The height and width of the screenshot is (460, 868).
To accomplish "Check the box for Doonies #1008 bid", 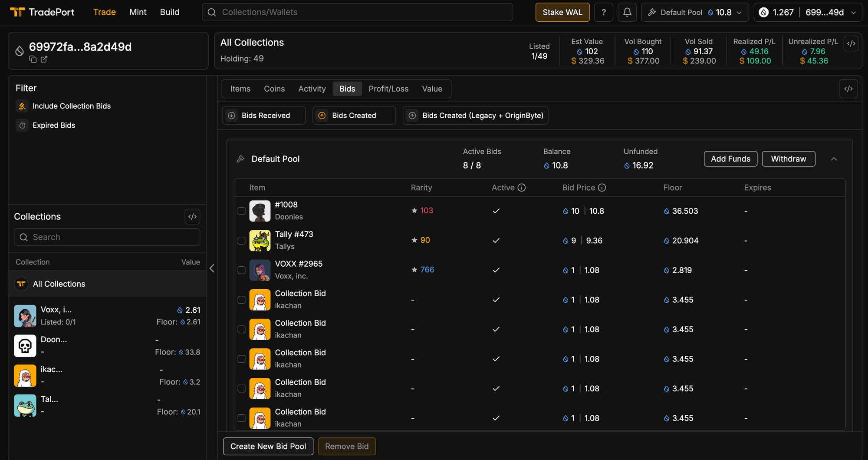I will (242, 211).
